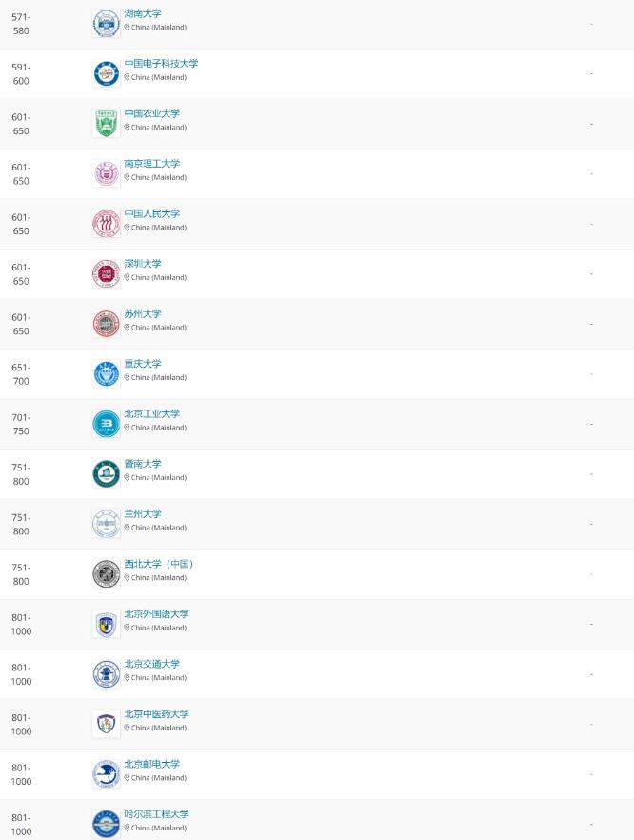The height and width of the screenshot is (840, 634).
Task: Click the 兰州大学 logo icon
Action: 107,524
